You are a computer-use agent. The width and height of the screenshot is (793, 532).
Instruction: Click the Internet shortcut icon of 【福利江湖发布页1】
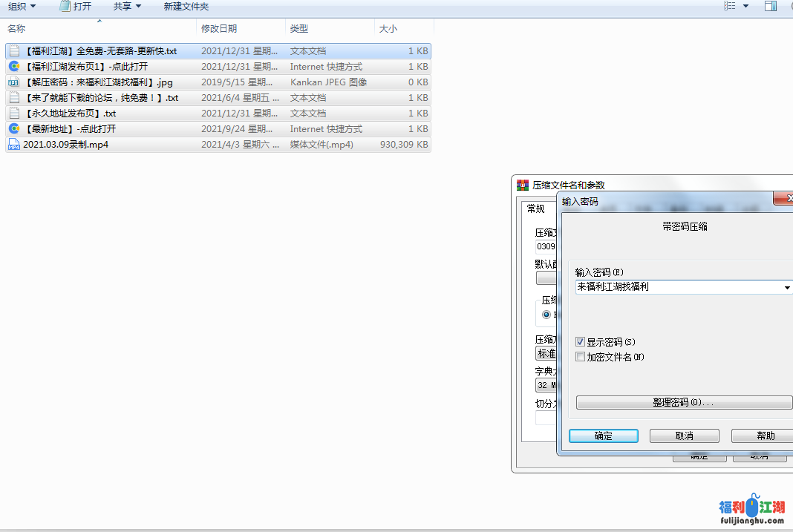pyautogui.click(x=13, y=66)
